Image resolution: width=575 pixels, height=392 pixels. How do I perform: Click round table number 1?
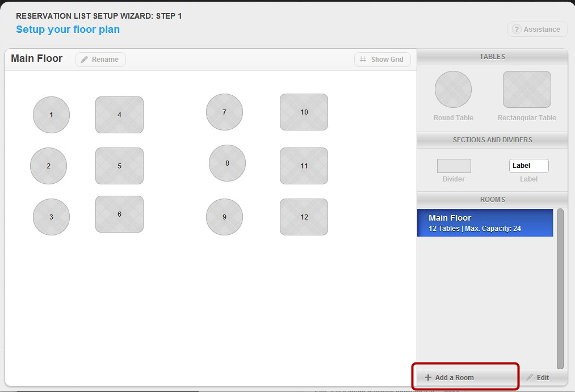[x=51, y=115]
